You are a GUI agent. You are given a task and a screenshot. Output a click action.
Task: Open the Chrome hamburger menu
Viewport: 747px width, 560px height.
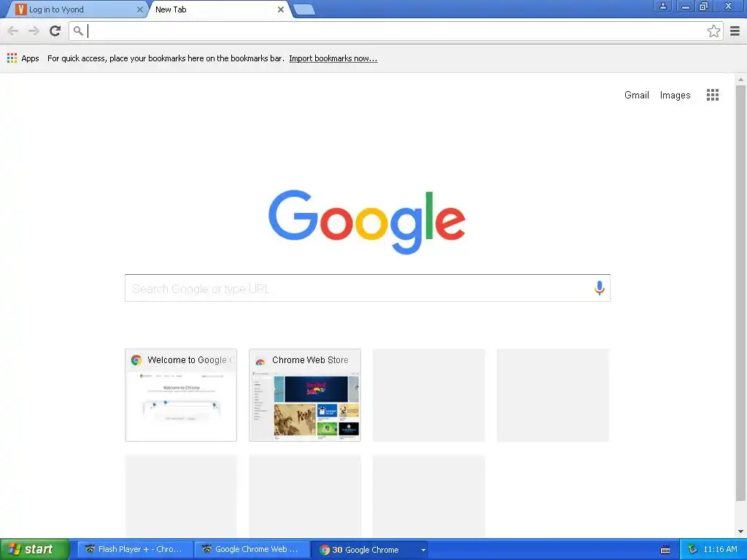click(735, 31)
